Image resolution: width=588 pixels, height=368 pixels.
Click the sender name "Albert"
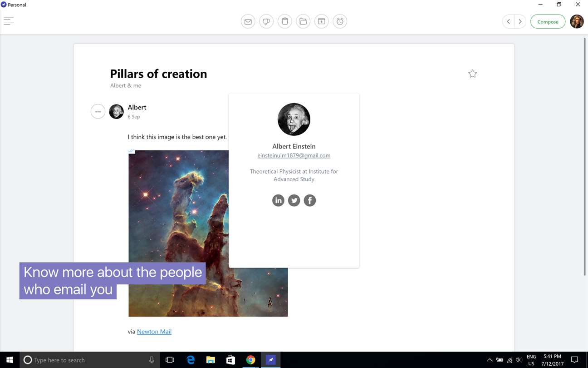[137, 107]
